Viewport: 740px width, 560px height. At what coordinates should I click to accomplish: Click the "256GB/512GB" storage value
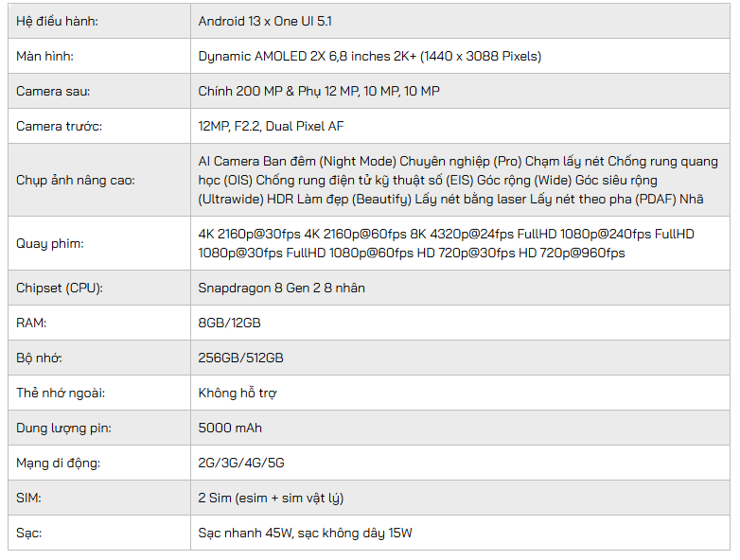(x=240, y=358)
